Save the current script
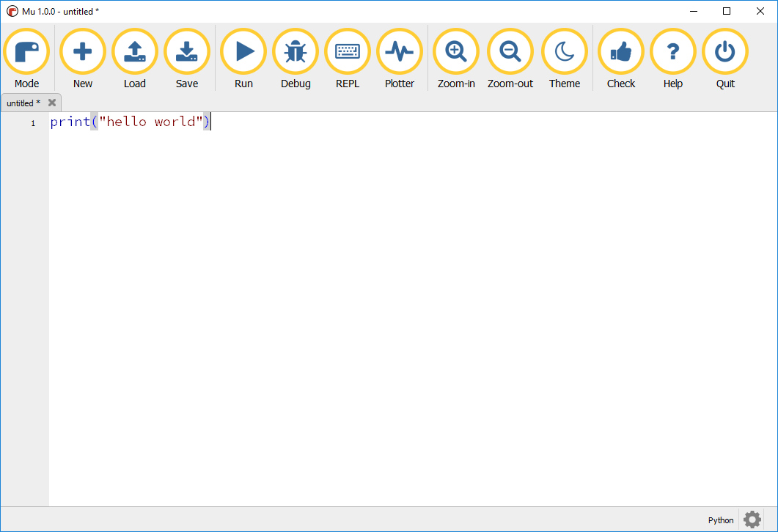The width and height of the screenshot is (778, 532). point(186,51)
